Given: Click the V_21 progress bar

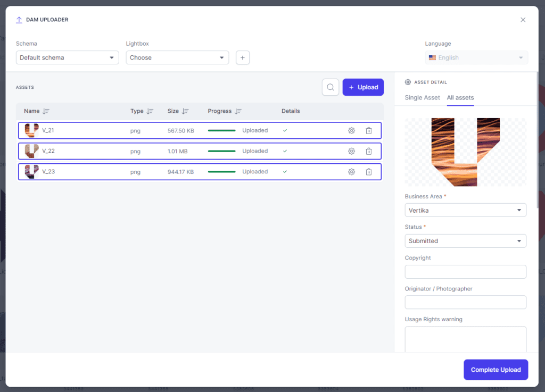Looking at the screenshot, I should click(222, 130).
